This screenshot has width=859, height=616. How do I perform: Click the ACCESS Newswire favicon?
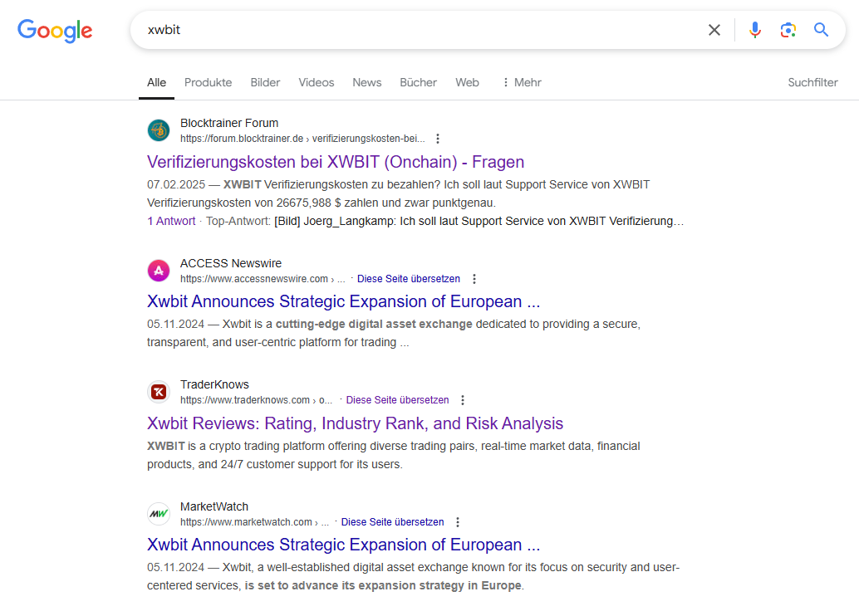click(159, 271)
